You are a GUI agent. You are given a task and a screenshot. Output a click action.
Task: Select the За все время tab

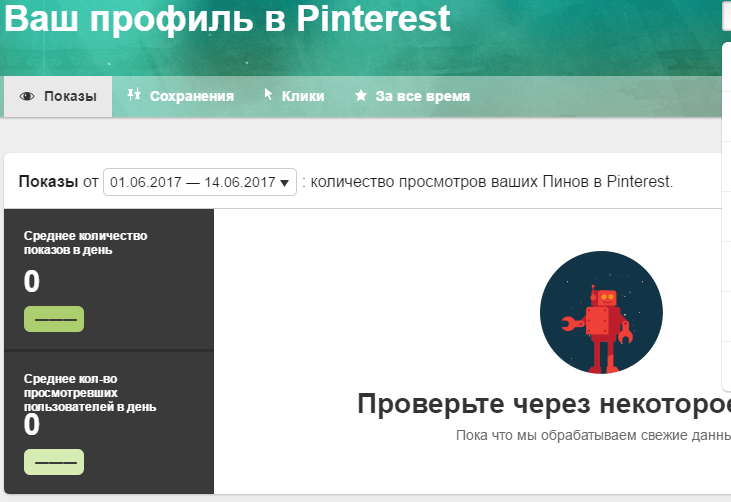pyautogui.click(x=422, y=97)
